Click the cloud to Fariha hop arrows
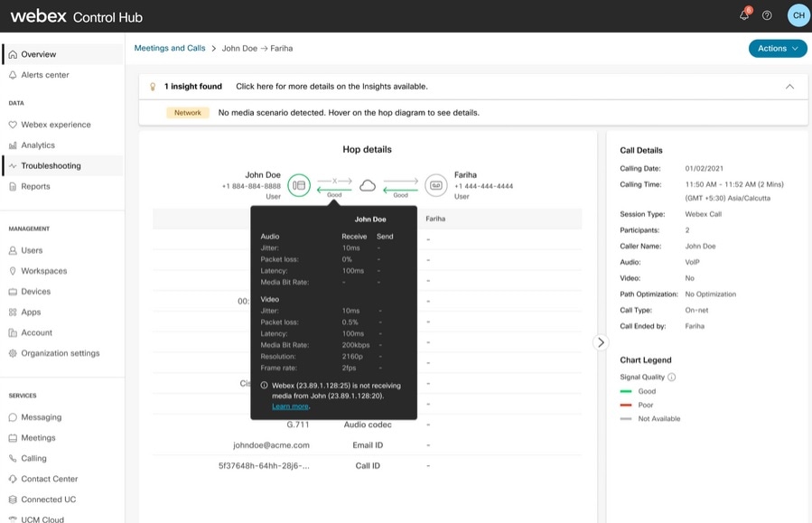The image size is (812, 523). click(401, 186)
